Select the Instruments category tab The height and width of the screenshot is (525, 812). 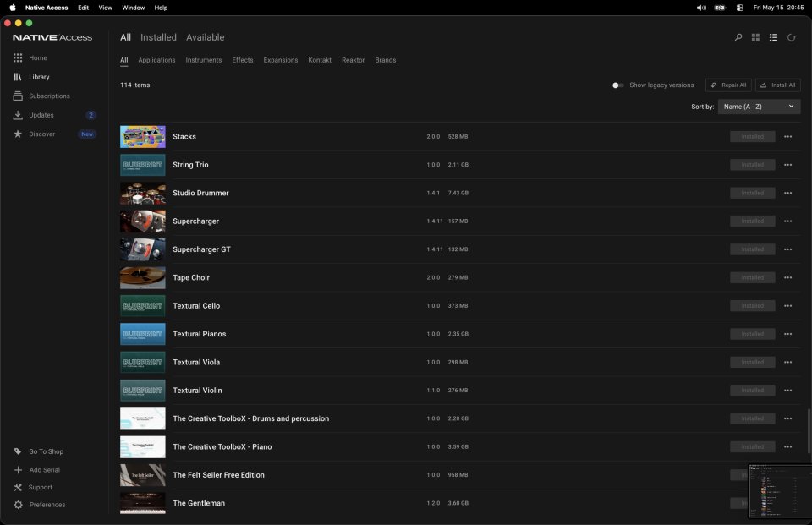[204, 60]
